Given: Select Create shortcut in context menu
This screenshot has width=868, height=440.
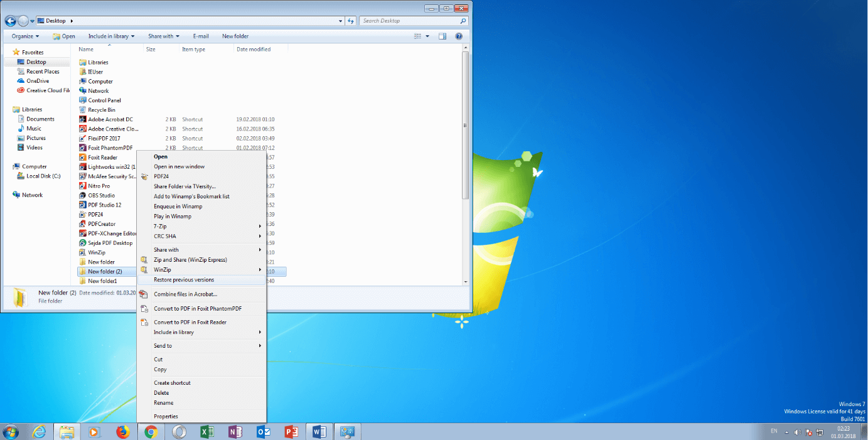Looking at the screenshot, I should [201, 383].
